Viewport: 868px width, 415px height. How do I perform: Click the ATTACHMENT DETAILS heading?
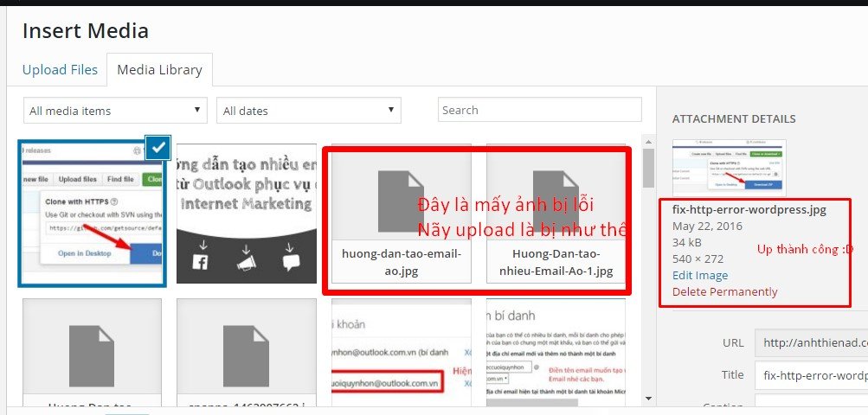click(x=734, y=119)
